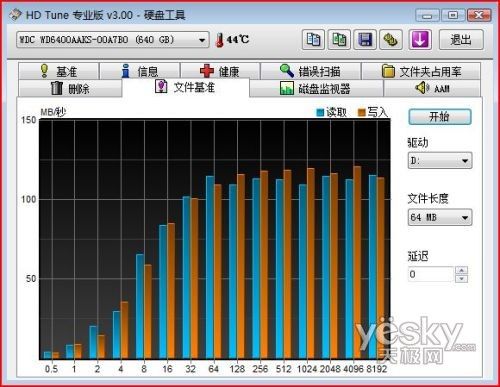500x387 pixels.
Task: Open the 文件夹占用率 folder usage tab
Action: pos(421,71)
